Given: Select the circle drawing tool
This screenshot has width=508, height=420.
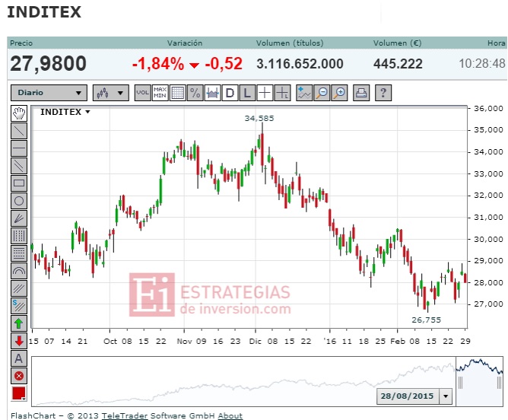Looking at the screenshot, I should coord(19,201).
